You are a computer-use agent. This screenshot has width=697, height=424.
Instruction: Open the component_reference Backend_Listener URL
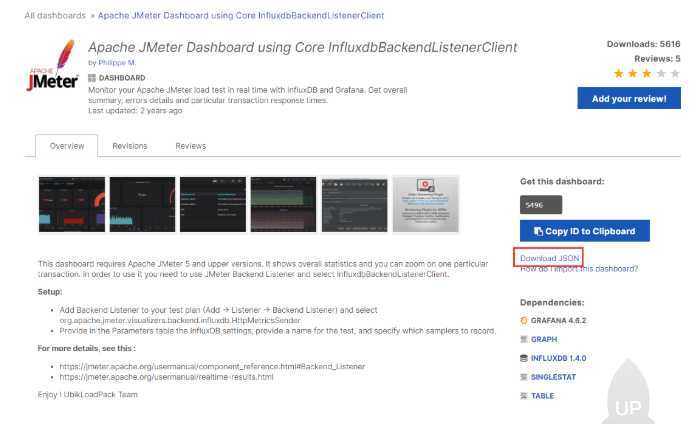(212, 367)
